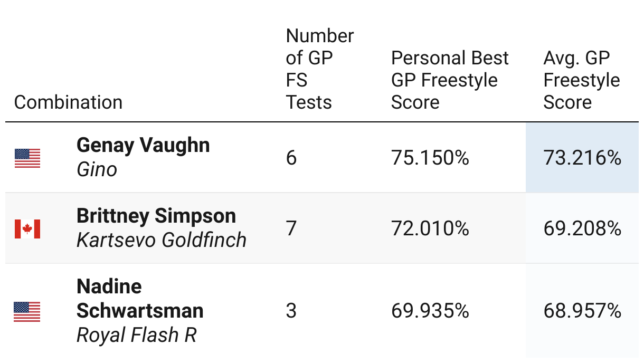This screenshot has height=363, width=644.
Task: Select the 69.935% personal best cell
Action: pyautogui.click(x=430, y=311)
